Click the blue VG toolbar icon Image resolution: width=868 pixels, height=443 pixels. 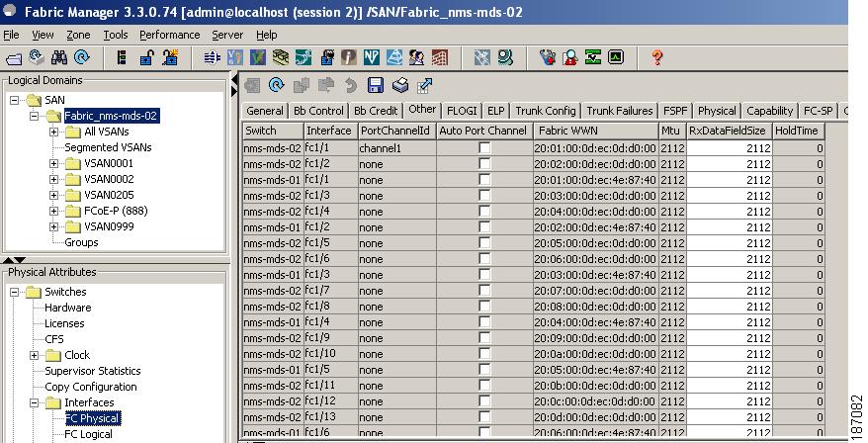tap(235, 57)
